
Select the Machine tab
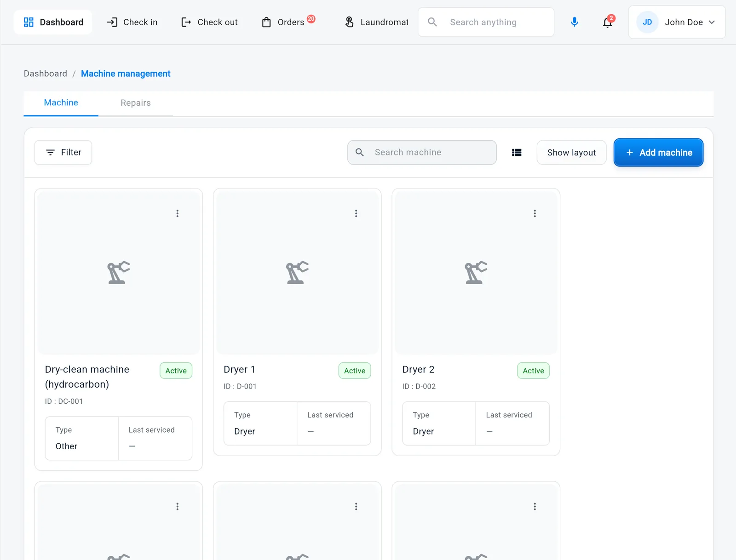(x=61, y=103)
